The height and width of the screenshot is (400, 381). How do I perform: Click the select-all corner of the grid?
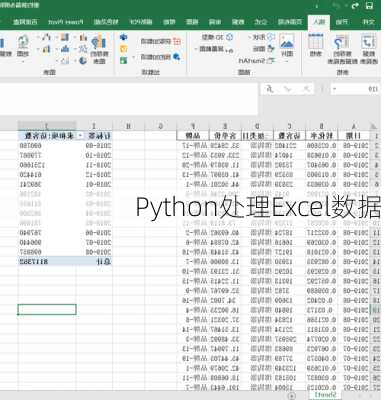(x=375, y=126)
